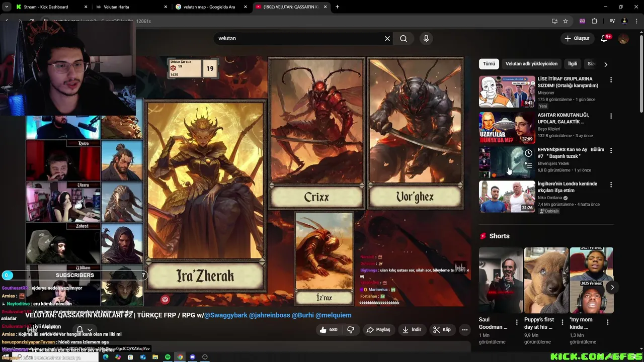Open a new browser tab
Screen dimensions: 644x362
(337, 7)
